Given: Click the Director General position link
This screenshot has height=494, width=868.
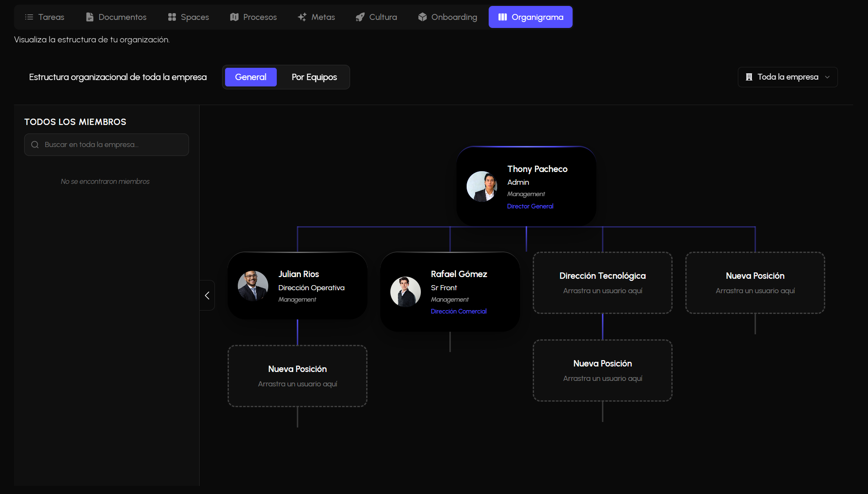Looking at the screenshot, I should pyautogui.click(x=530, y=206).
